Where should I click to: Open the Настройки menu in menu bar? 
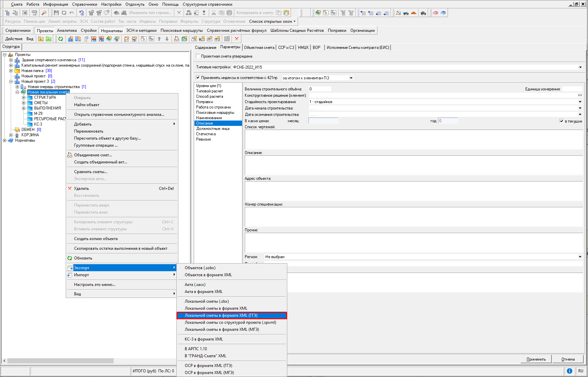point(111,4)
